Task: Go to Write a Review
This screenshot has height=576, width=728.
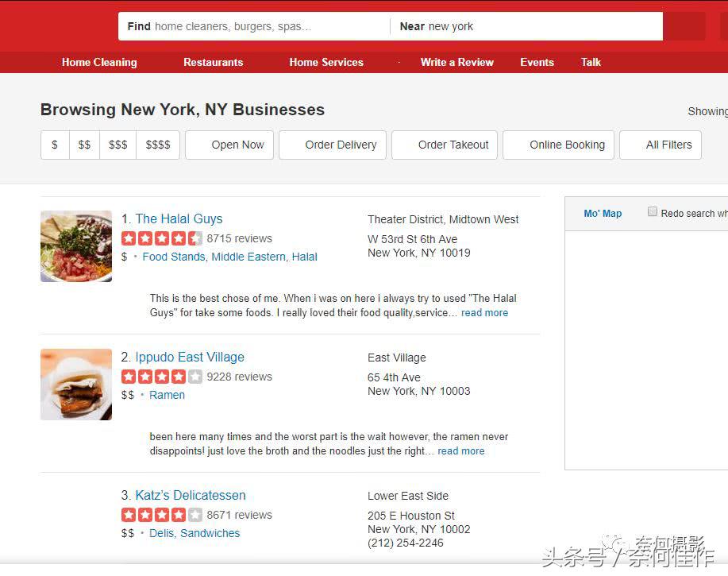Action: tap(456, 62)
